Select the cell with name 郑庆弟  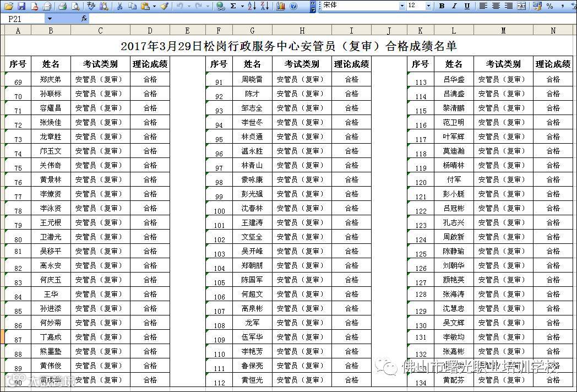tap(51, 79)
